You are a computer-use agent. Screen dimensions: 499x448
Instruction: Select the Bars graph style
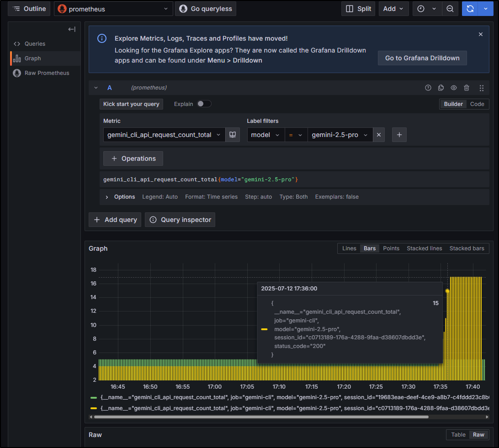[x=370, y=248]
